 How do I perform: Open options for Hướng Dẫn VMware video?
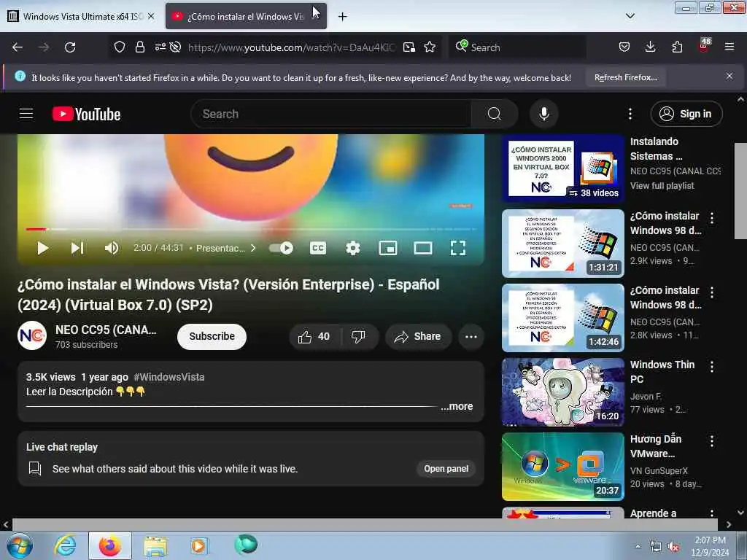click(x=712, y=441)
